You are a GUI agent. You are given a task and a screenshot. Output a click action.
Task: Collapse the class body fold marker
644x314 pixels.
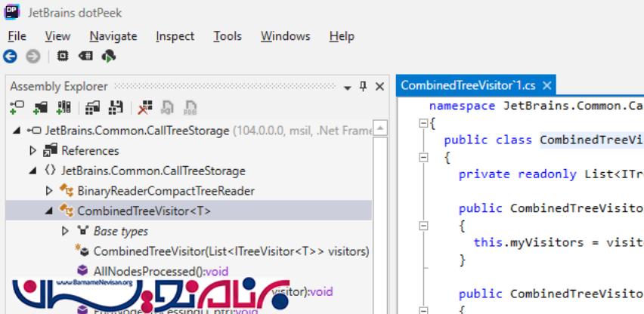click(423, 157)
